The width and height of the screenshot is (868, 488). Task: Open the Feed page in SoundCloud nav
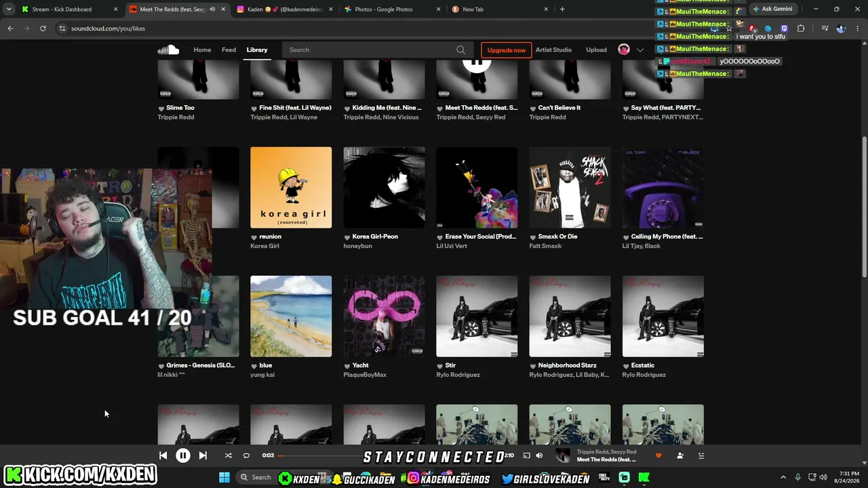click(x=229, y=49)
